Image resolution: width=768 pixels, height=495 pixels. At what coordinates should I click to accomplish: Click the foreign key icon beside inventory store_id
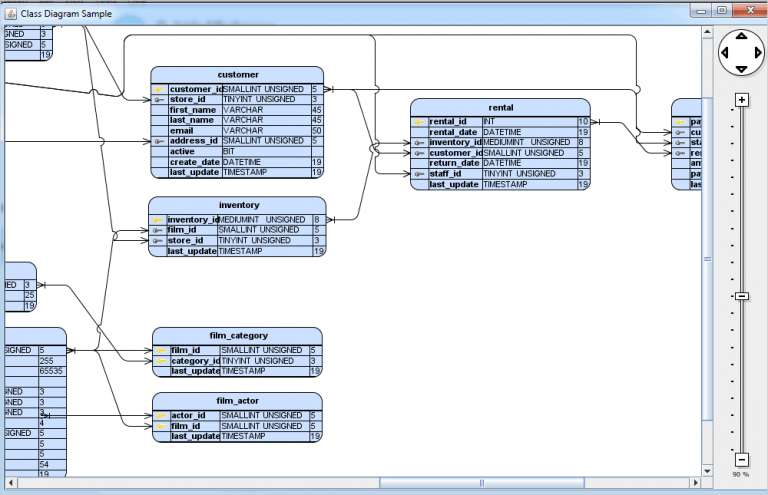[158, 241]
